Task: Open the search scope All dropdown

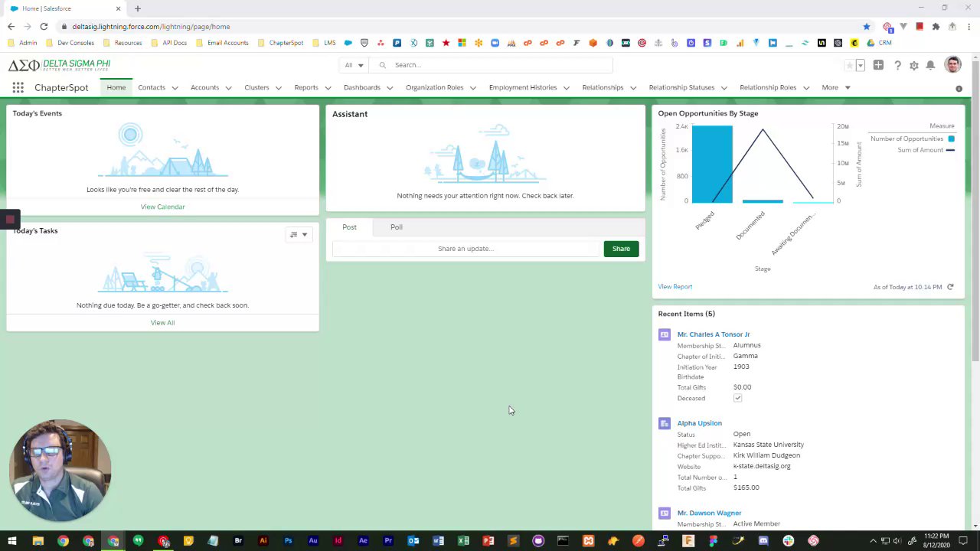Action: point(354,65)
